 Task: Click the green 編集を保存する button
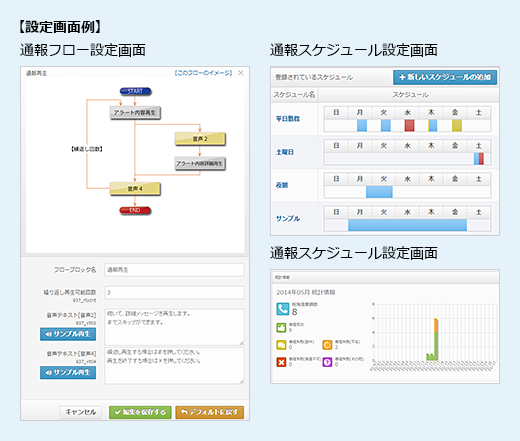(x=140, y=412)
